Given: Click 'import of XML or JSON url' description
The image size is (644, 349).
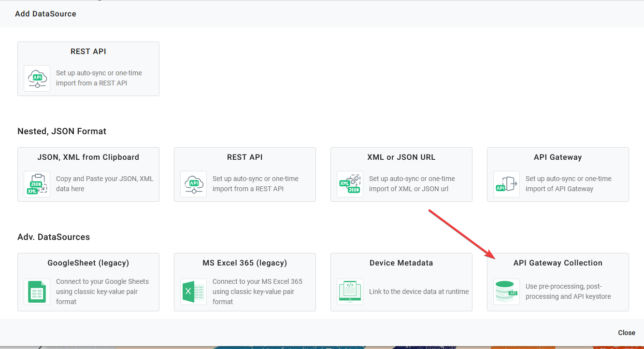Looking at the screenshot, I should point(409,189).
